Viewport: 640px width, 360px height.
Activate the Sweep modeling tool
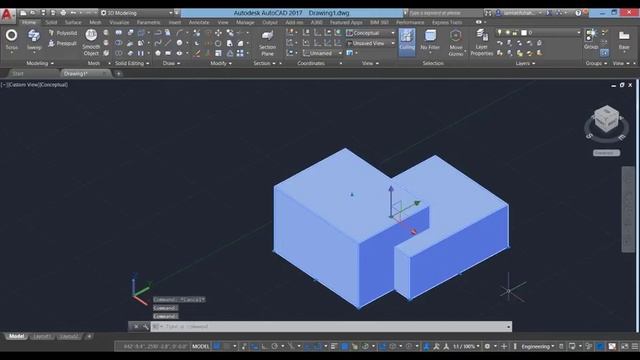click(34, 39)
